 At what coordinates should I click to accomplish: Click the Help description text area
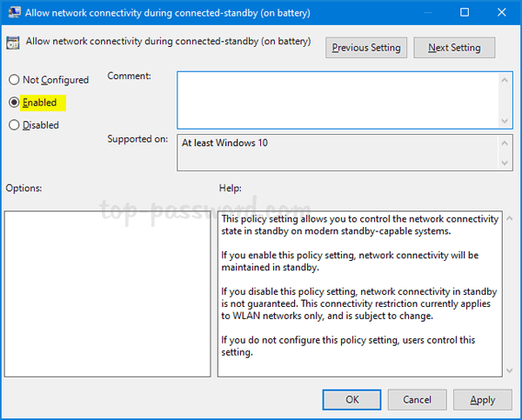tap(358, 293)
